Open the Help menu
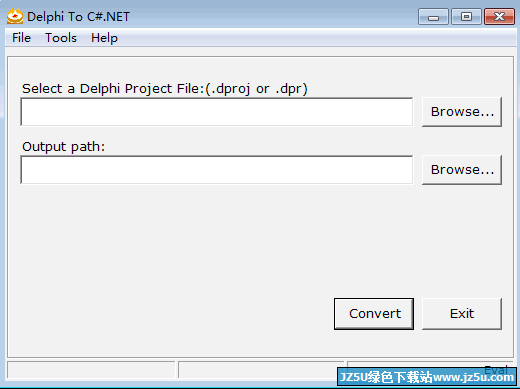520x389 pixels. tap(104, 38)
